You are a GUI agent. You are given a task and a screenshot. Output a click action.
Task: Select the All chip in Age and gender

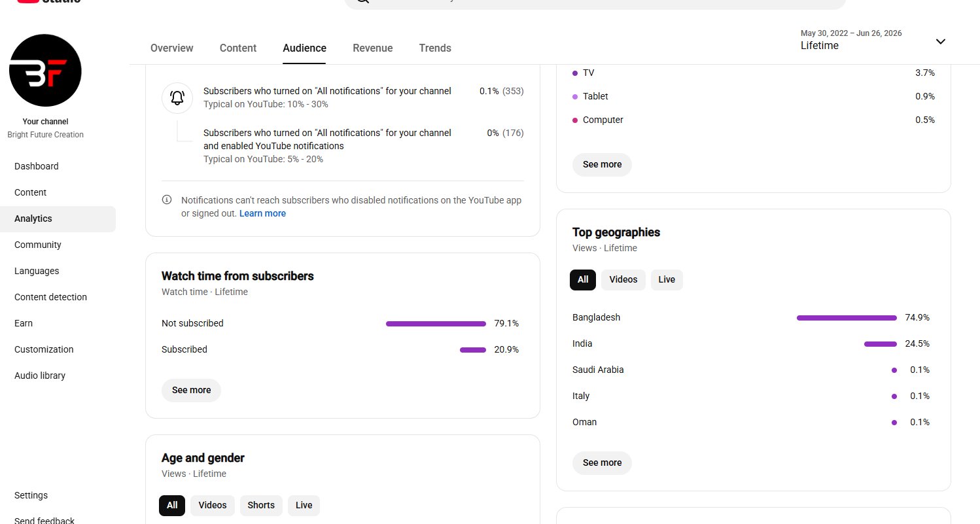tap(172, 505)
